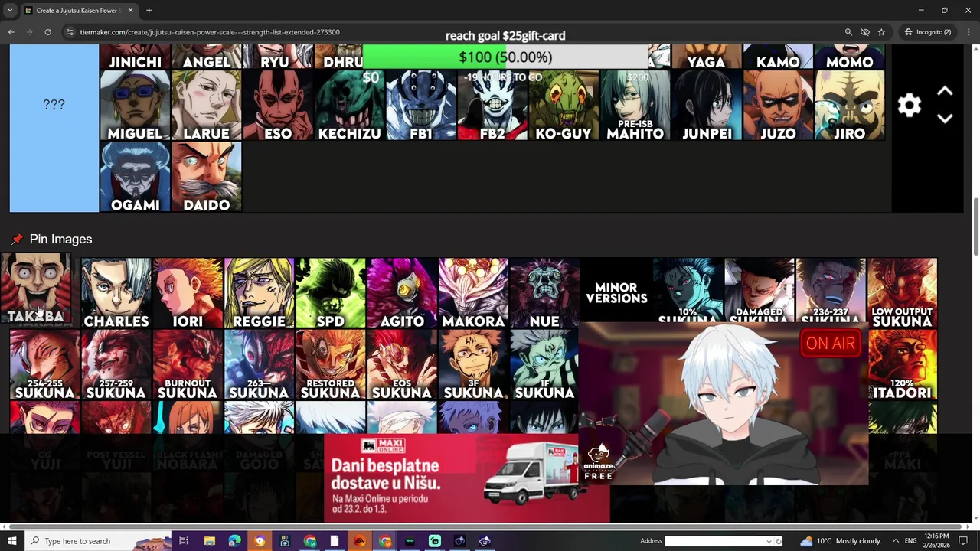Select the KECHIZU character thumbnail
The height and width of the screenshot is (551, 980).
pyautogui.click(x=349, y=106)
